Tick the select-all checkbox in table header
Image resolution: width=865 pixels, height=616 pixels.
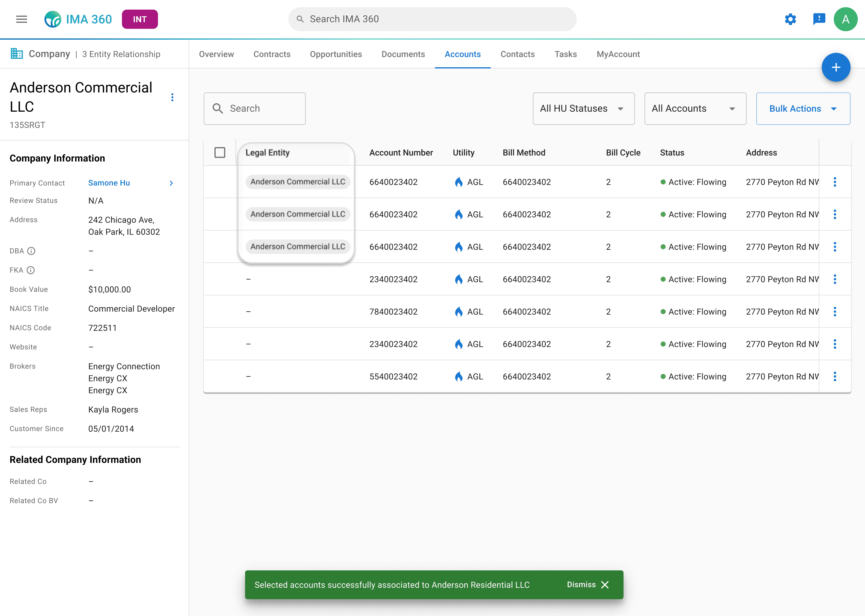coord(220,152)
